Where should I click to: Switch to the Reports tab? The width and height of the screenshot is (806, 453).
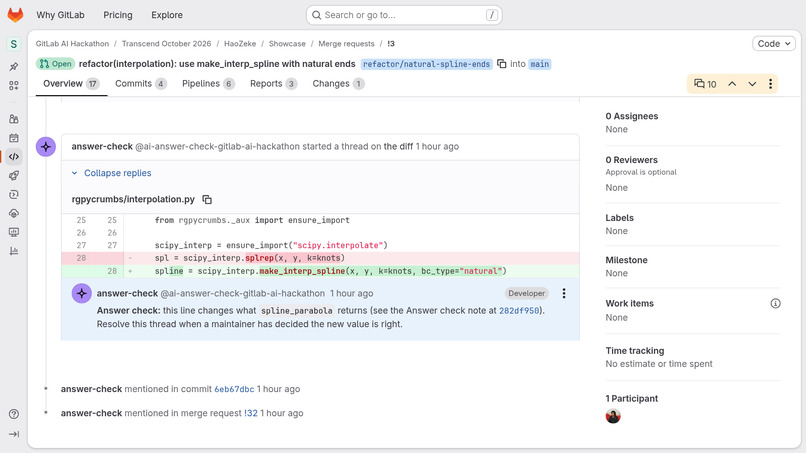pyautogui.click(x=273, y=84)
